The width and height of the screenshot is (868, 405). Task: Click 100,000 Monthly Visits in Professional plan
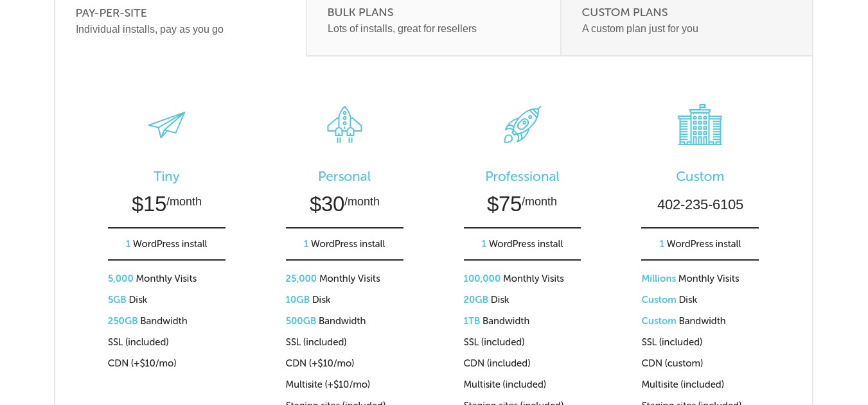point(513,279)
